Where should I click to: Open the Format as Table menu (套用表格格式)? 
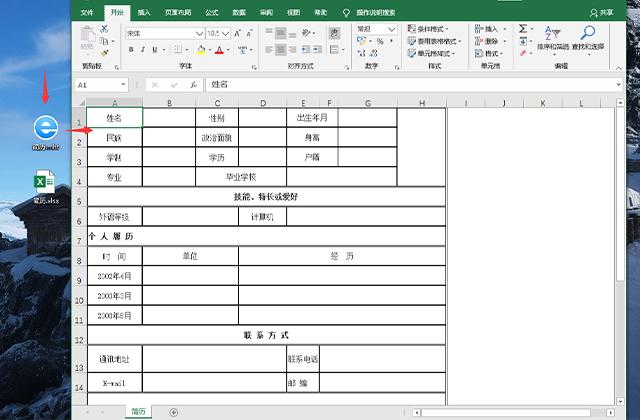pyautogui.click(x=434, y=41)
